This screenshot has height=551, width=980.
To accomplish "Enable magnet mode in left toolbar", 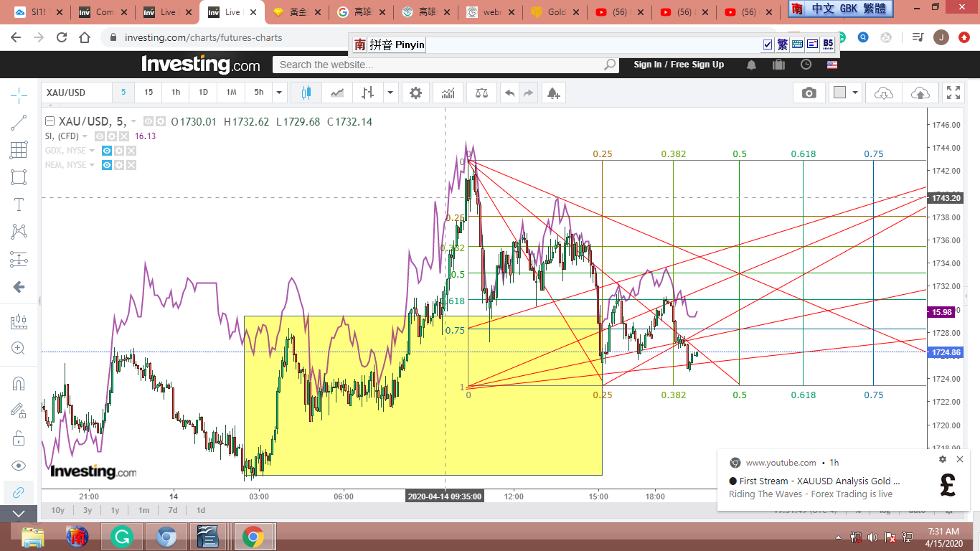I will pyautogui.click(x=19, y=383).
